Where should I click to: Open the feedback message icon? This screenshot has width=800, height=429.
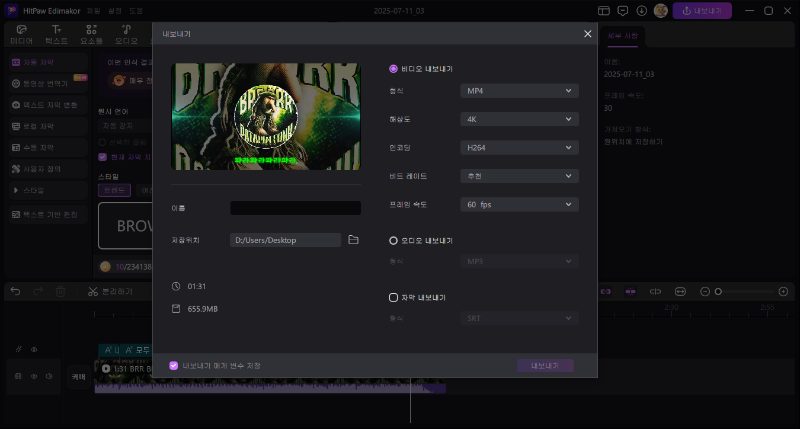pos(622,11)
